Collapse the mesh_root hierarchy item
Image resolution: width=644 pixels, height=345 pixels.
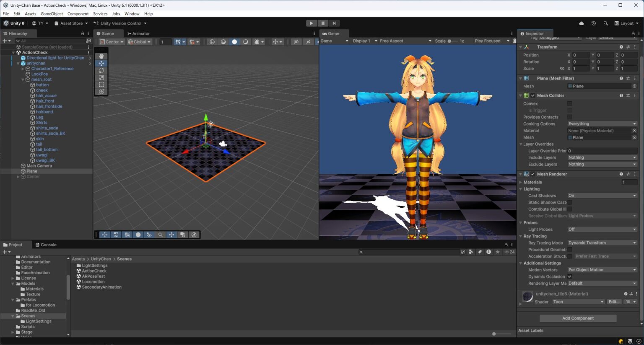click(x=23, y=79)
